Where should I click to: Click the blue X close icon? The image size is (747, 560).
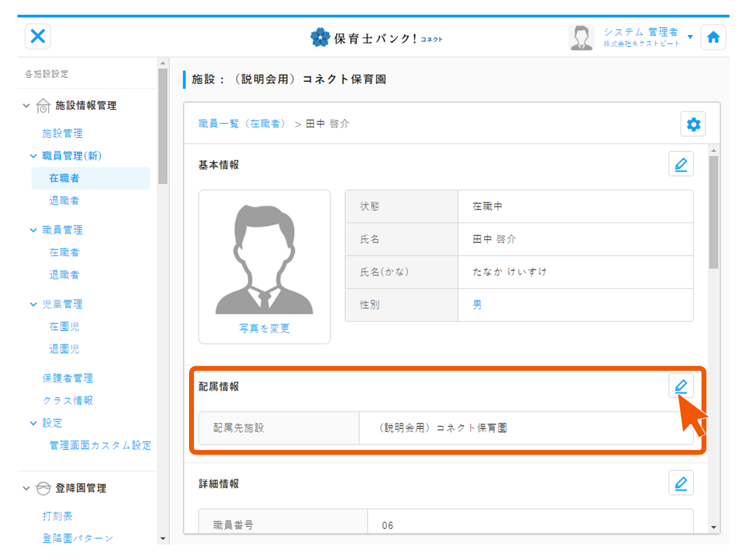click(x=38, y=36)
